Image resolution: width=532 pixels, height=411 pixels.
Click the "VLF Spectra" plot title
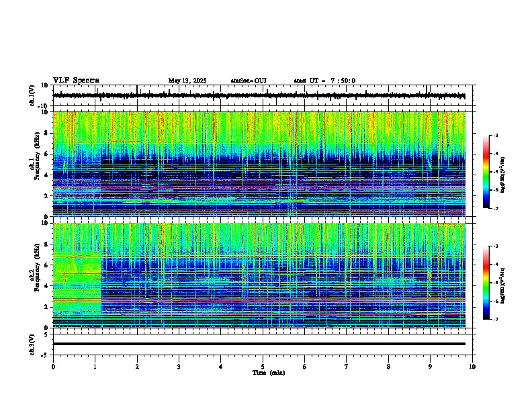click(76, 81)
